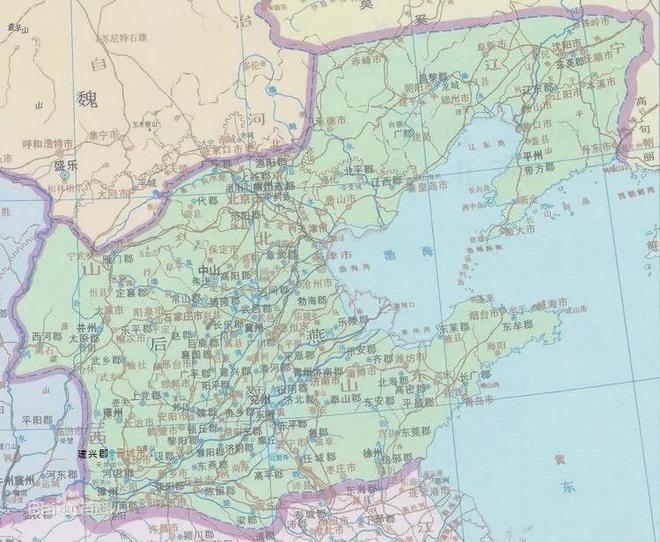The image size is (660, 542).
Task: Click the 乐平郡 label
Action: click(136, 329)
